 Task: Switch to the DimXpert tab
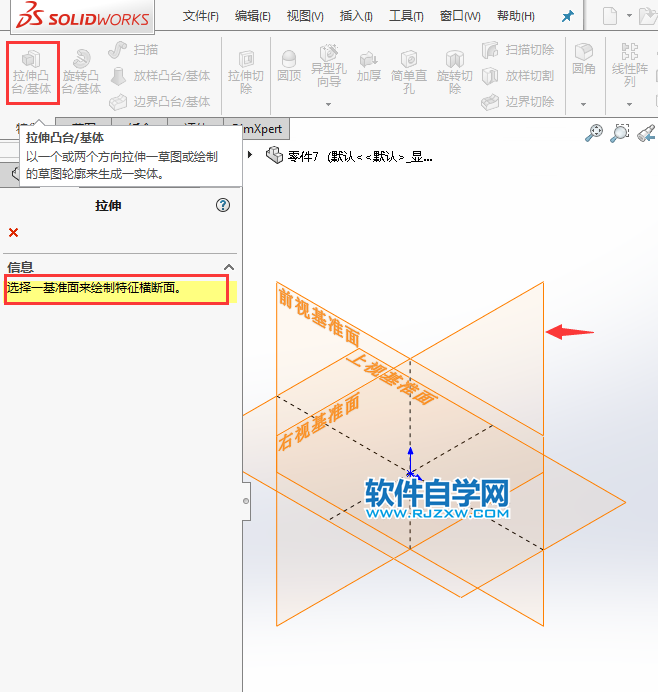[x=263, y=129]
